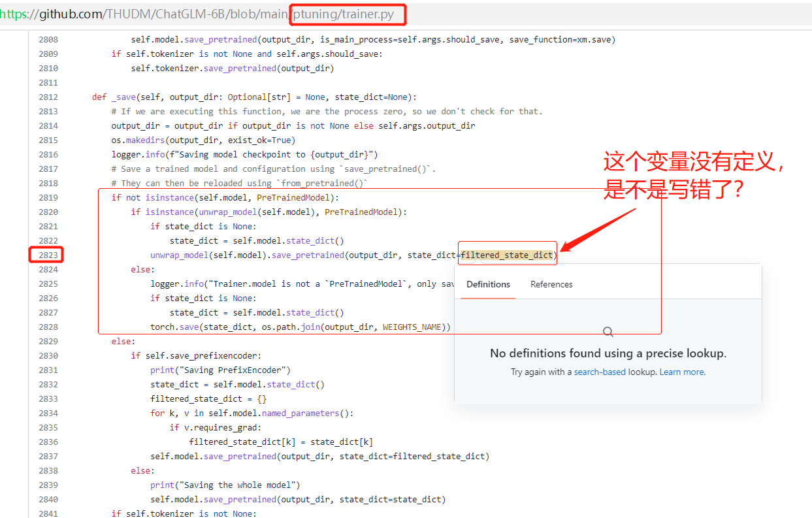The height and width of the screenshot is (518, 812).
Task: Select line number 2835
Action: [48, 427]
